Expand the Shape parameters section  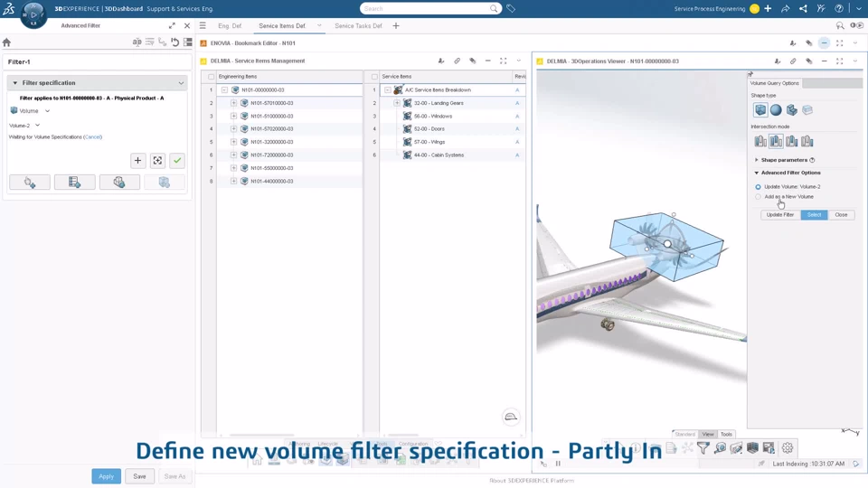coord(784,160)
